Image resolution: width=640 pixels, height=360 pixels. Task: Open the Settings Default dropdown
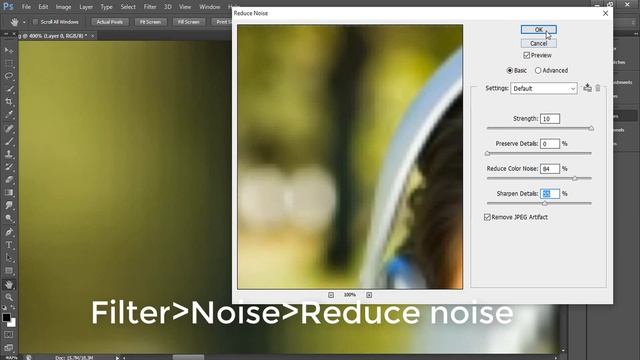(x=544, y=89)
